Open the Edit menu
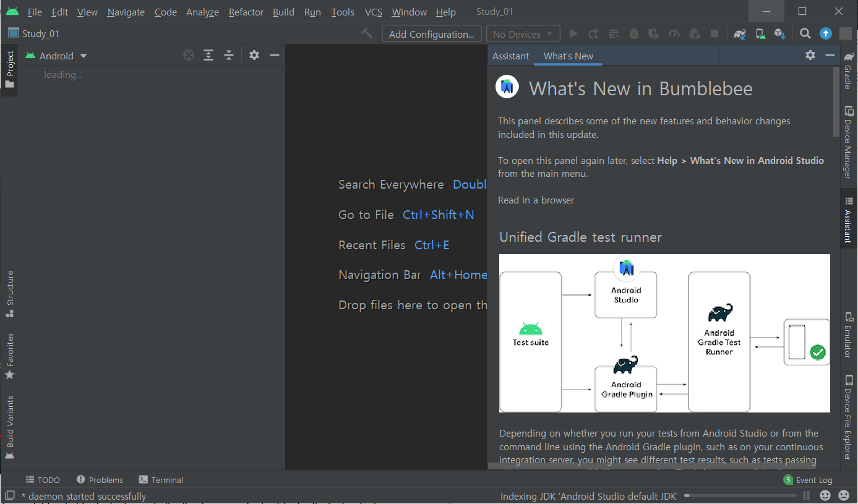Image resolution: width=858 pixels, height=504 pixels. 60,12
